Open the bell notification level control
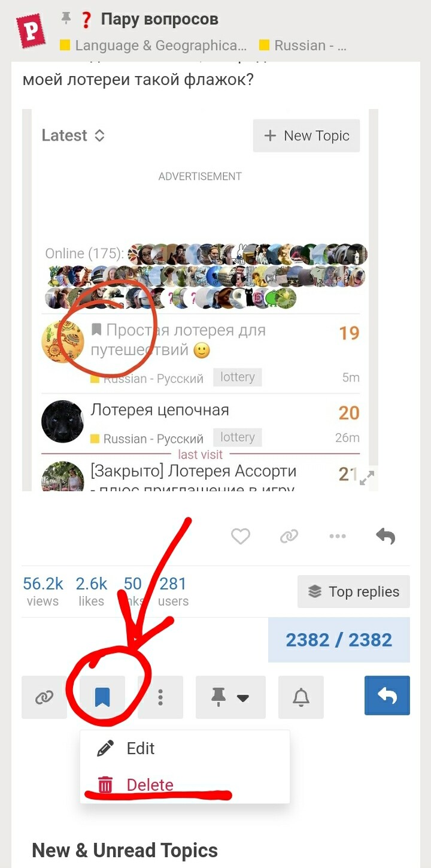 coord(301,697)
